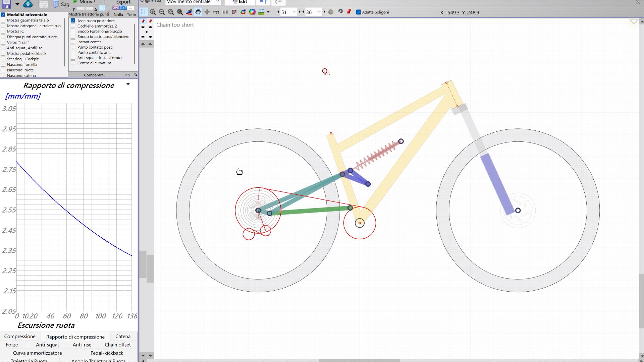Click the move arrows cross icon

pos(207,12)
